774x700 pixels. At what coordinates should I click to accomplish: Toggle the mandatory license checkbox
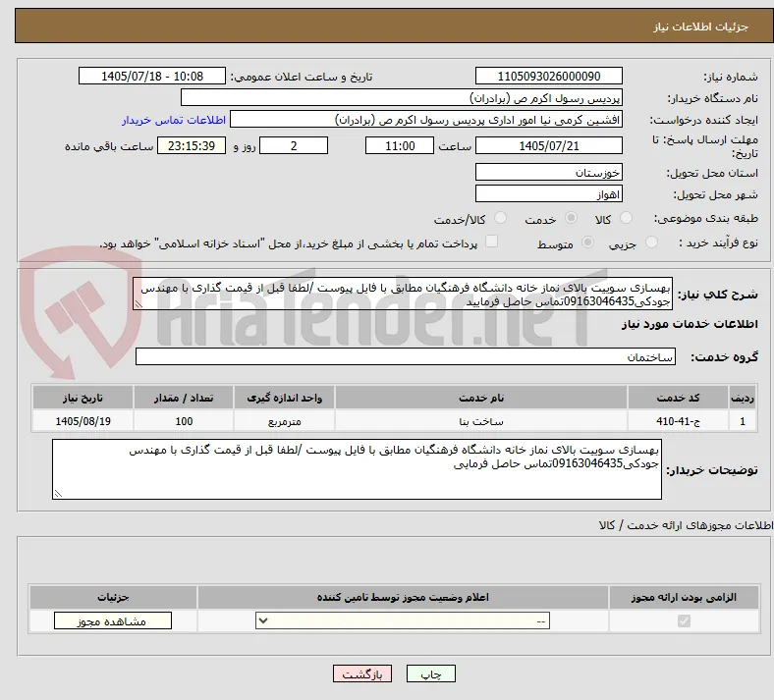684,620
